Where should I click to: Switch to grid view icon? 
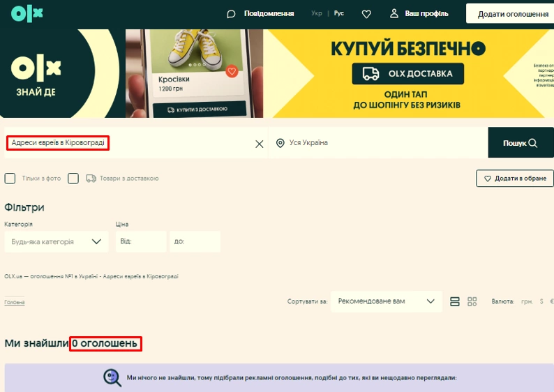click(x=472, y=301)
